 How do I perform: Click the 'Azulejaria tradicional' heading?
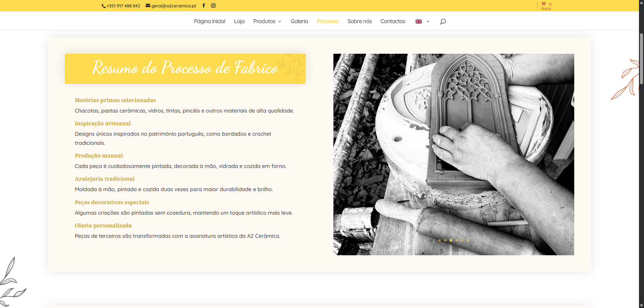click(x=105, y=179)
